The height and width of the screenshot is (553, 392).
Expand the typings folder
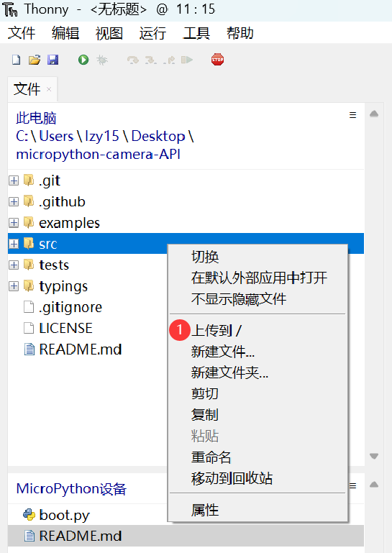point(14,286)
